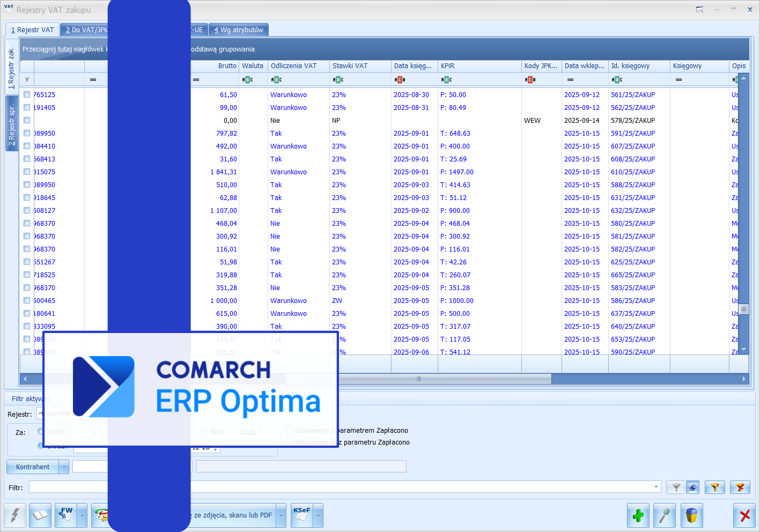Switch to the Wg atrybutów tab
760x532 pixels.
click(239, 30)
